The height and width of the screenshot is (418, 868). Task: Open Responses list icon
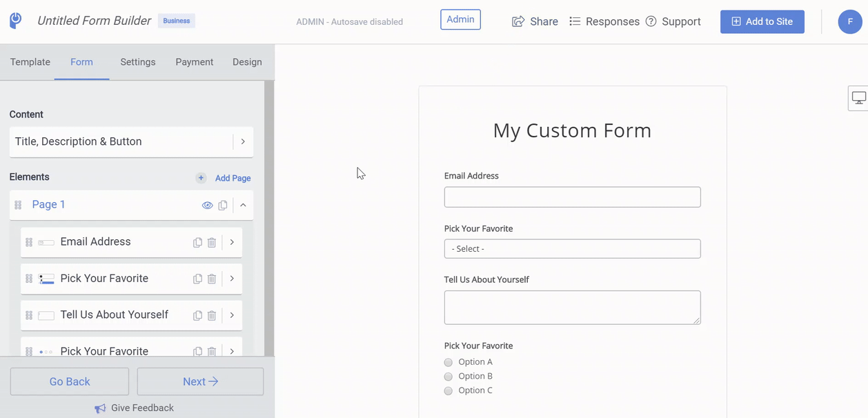[575, 21]
